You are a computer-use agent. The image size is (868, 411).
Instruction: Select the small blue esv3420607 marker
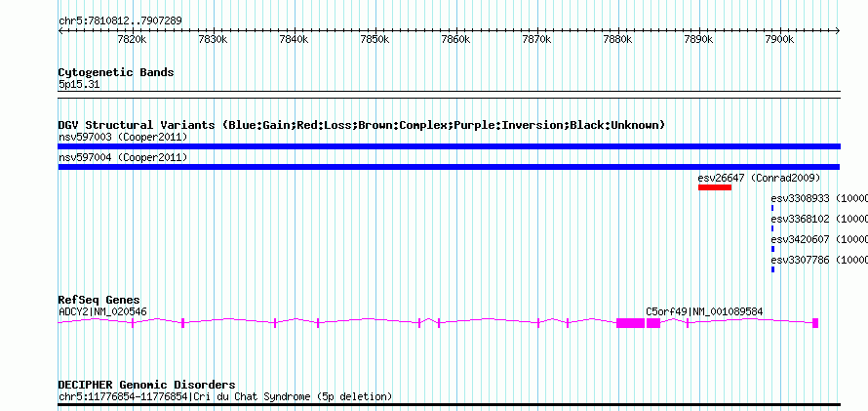pos(772,249)
